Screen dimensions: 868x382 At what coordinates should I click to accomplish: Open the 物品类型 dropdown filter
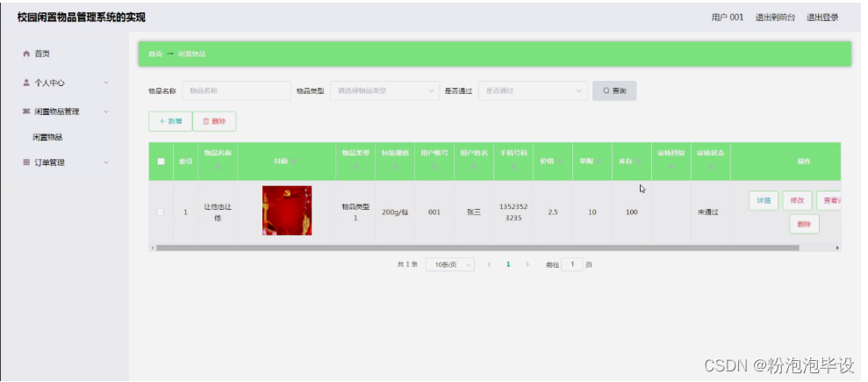click(x=384, y=90)
